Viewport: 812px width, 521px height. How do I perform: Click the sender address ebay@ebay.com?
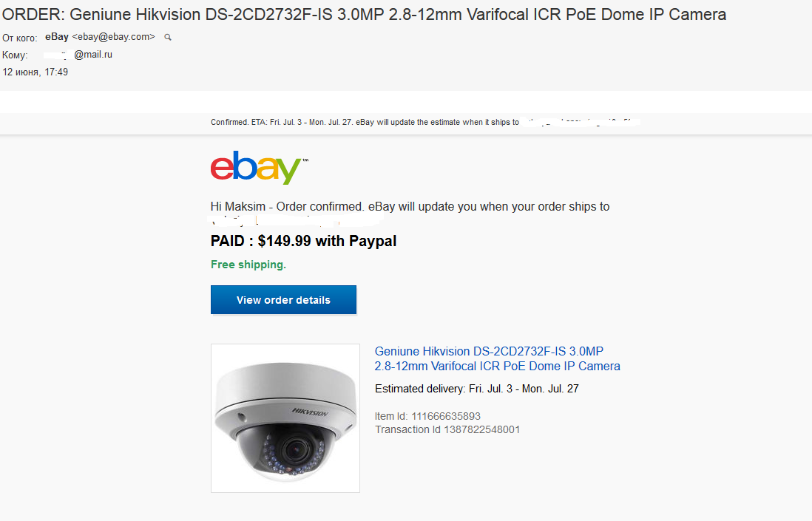(113, 37)
